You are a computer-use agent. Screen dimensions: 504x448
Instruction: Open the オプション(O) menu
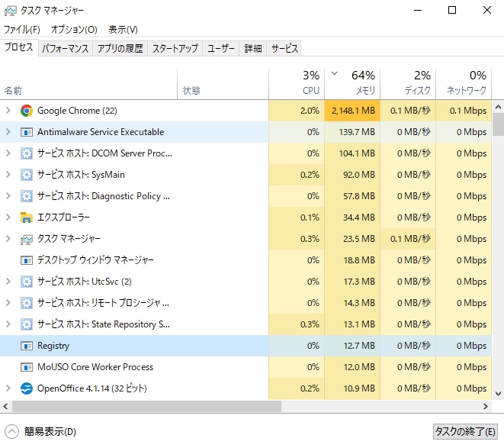coord(74,29)
